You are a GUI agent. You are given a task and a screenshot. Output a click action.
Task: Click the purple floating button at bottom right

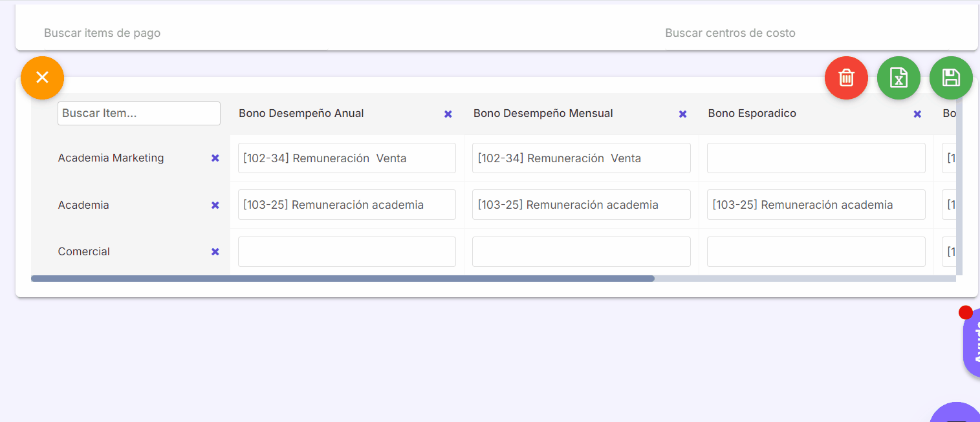click(955, 412)
